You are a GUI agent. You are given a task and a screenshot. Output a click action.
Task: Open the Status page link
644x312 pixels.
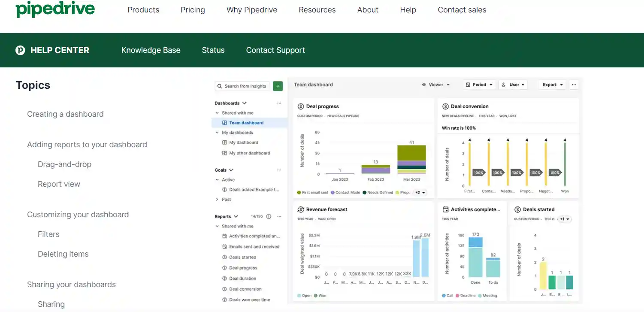click(x=213, y=50)
